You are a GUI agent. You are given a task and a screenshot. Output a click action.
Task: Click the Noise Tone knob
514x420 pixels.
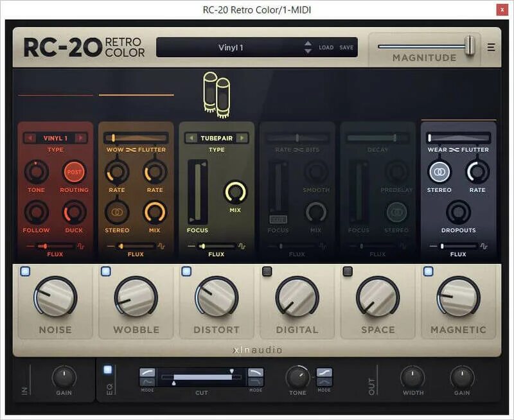(37, 171)
